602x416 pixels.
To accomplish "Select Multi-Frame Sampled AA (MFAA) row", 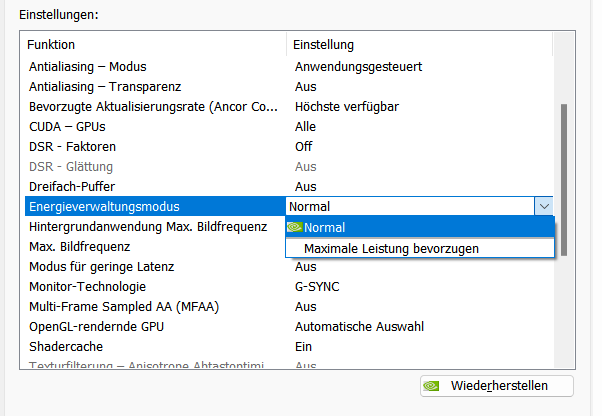I will pyautogui.click(x=289, y=307).
